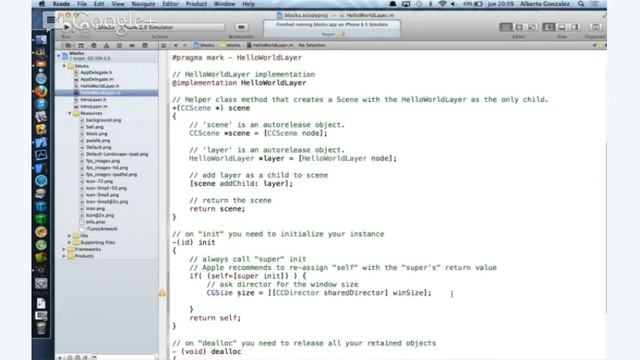This screenshot has height=360, width=640.
Task: Select IntroLayer.h in navigator
Action: (93, 100)
